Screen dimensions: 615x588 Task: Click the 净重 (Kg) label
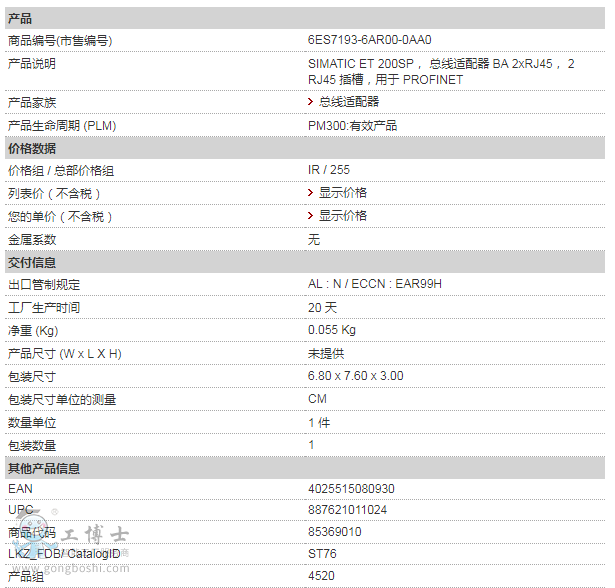(x=33, y=331)
